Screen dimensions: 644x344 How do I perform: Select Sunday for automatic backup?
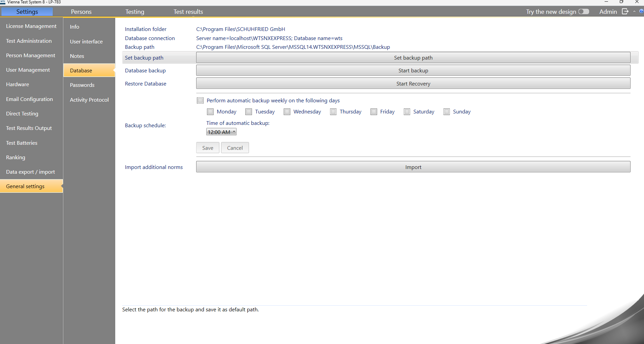[446, 112]
